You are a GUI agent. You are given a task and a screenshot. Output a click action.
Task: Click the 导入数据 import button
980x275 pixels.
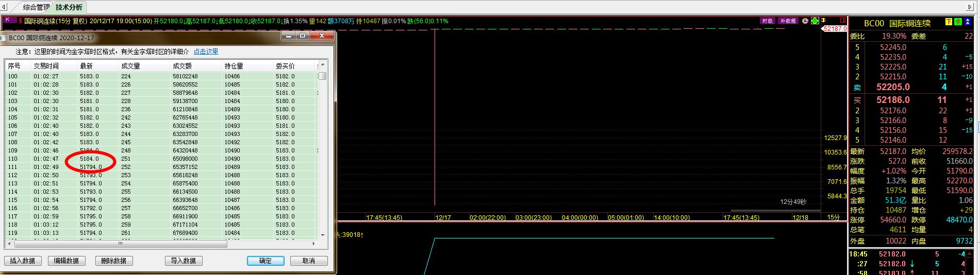[x=184, y=261]
